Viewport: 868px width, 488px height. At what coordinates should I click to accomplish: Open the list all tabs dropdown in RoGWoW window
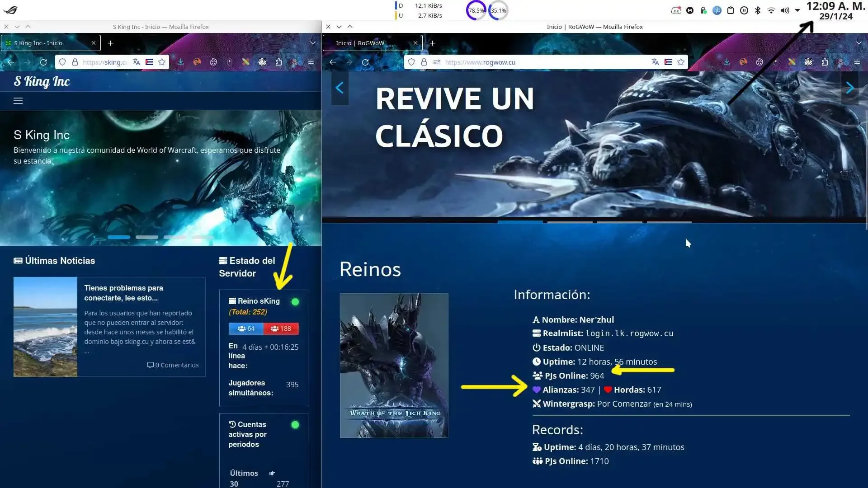(x=859, y=43)
